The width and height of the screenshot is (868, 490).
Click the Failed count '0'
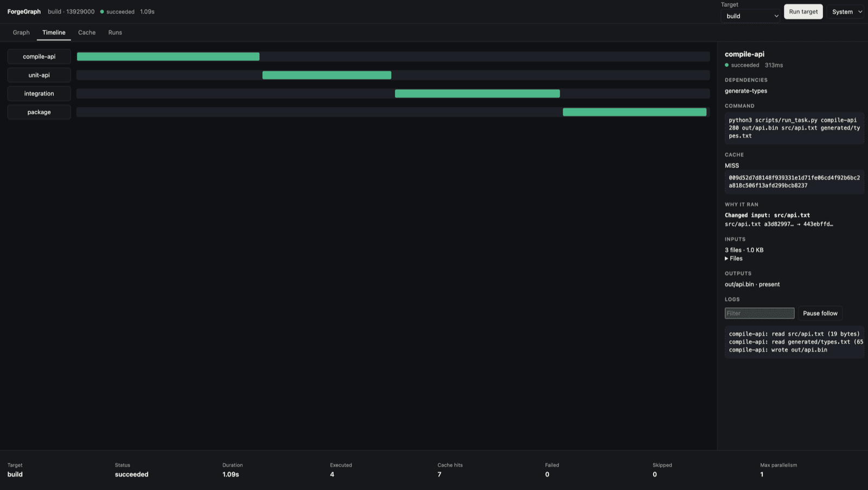pos(547,474)
